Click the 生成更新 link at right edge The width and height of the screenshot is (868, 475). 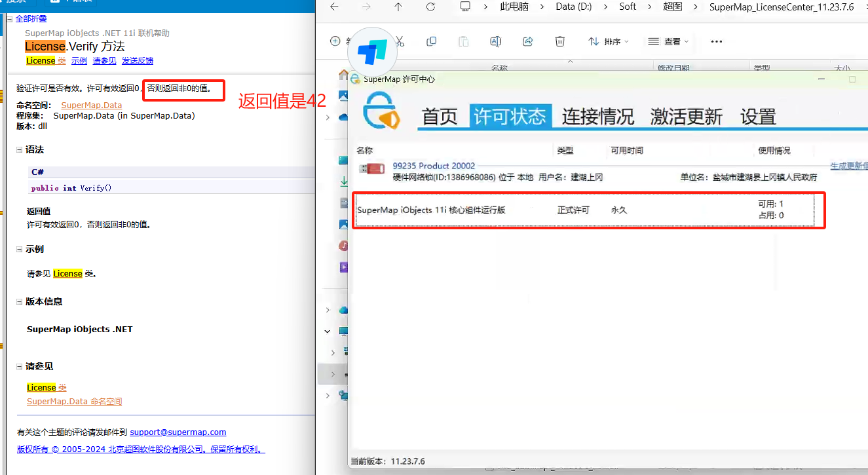click(848, 166)
